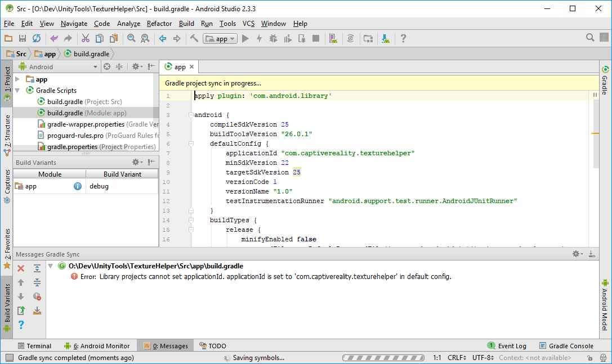Export Messages output to text file
Viewport: 612px width, 364px height.
[x=21, y=311]
